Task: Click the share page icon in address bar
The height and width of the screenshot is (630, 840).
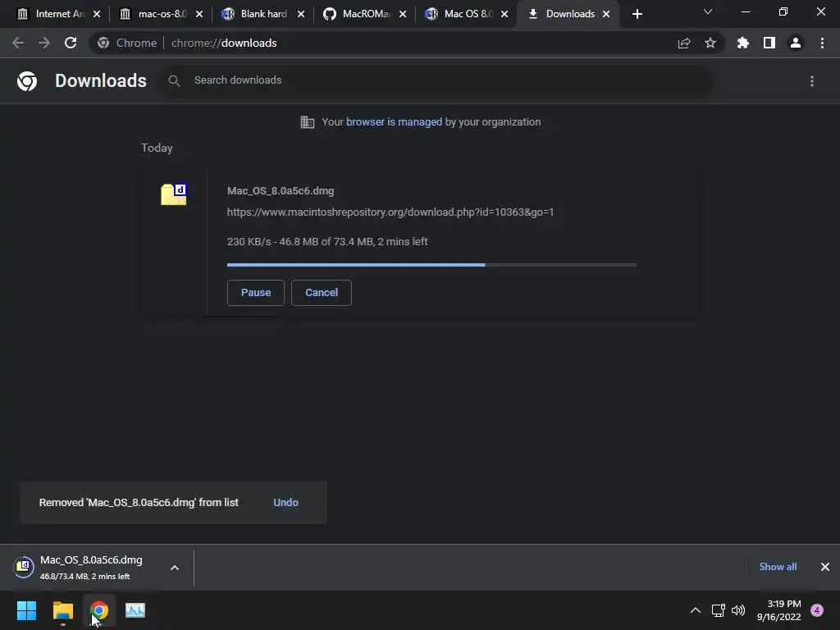Action: point(684,43)
